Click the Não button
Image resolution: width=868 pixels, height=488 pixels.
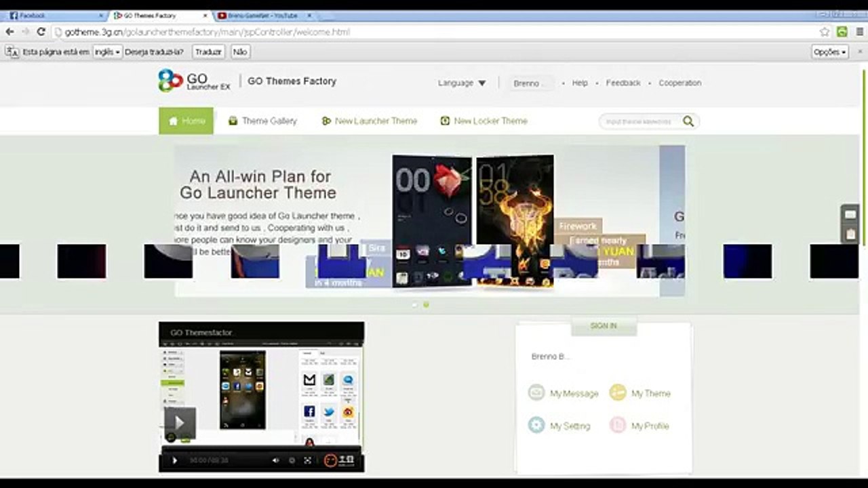pos(239,52)
